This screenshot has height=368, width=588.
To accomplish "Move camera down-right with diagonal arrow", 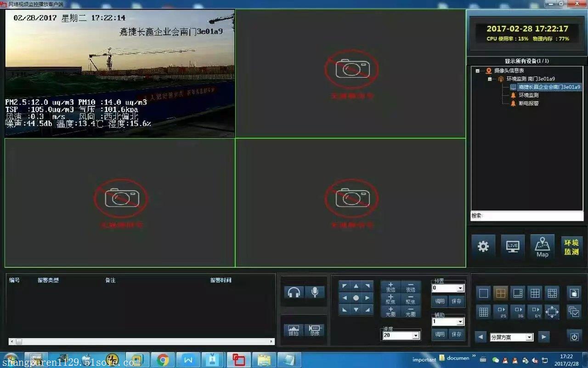I will pos(367,310).
